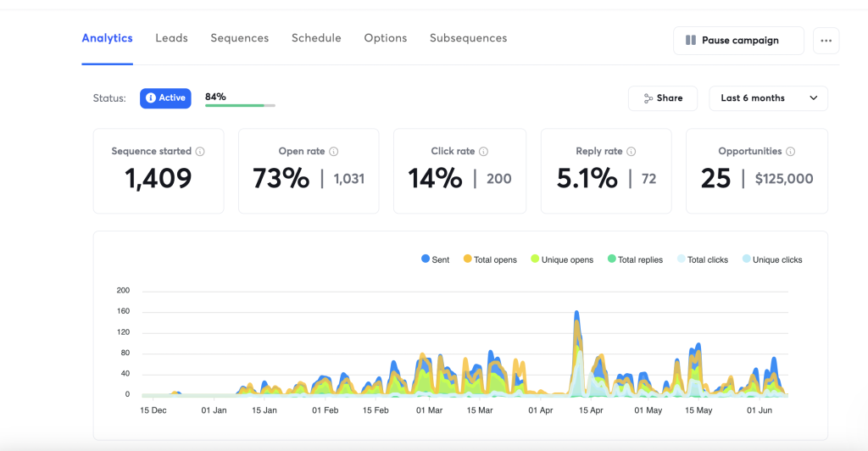Viewport: 868px width, 451px height.
Task: Click info icon beside Open rate
Action: tap(333, 152)
